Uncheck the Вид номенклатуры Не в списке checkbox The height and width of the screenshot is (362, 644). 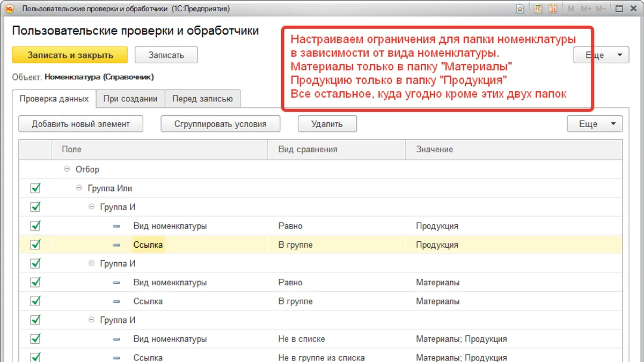coord(35,338)
